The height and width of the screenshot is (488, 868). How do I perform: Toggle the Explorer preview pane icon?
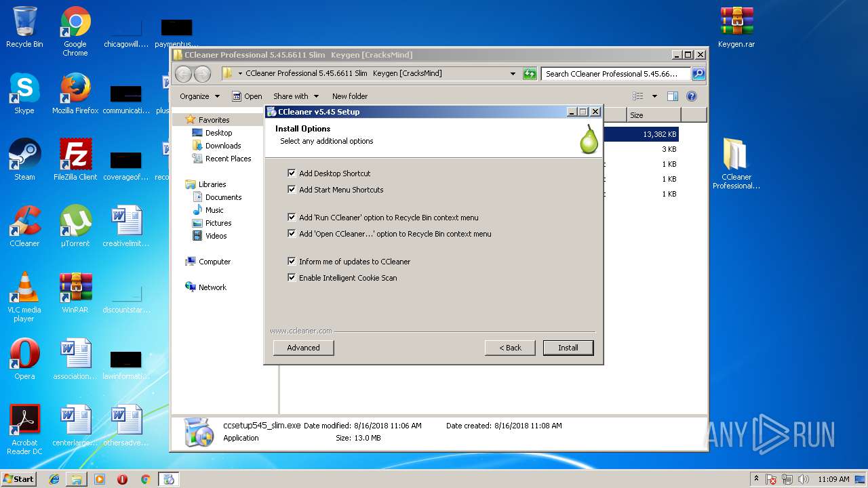point(672,96)
